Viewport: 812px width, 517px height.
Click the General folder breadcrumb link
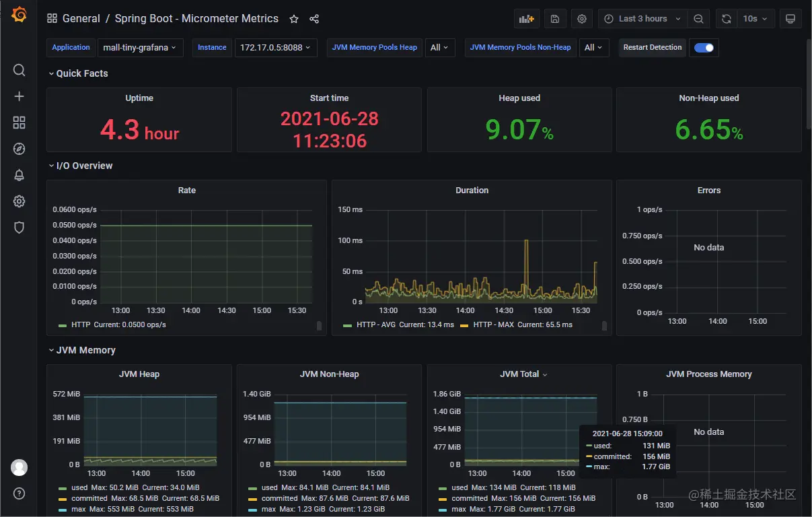pyautogui.click(x=81, y=19)
